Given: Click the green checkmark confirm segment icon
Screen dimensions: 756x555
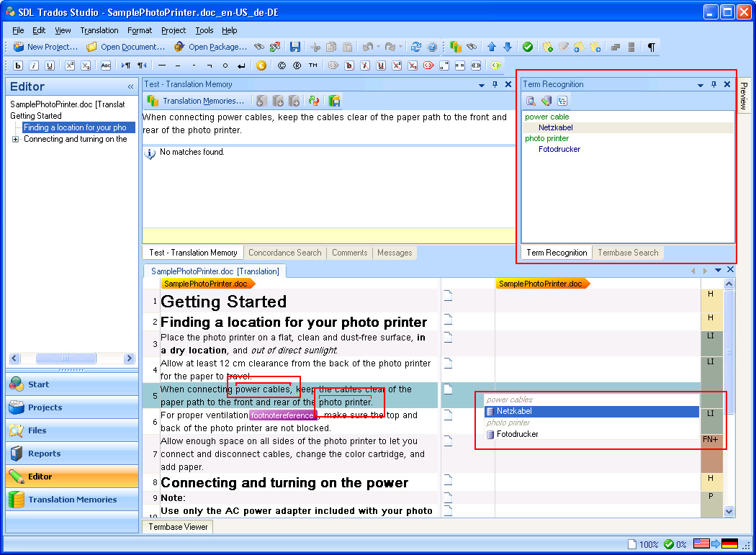Looking at the screenshot, I should (x=528, y=47).
